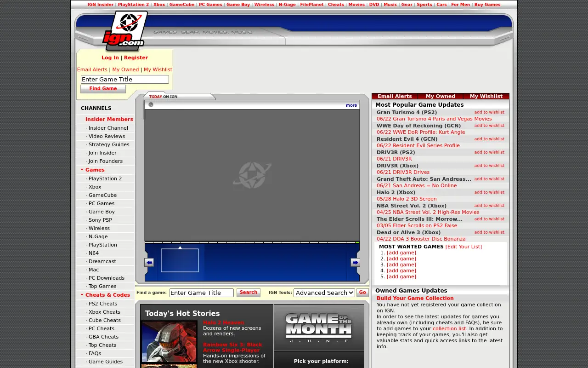Open 06/21 San Andreas = No Online
The height and width of the screenshot is (368, 588).
click(x=417, y=185)
